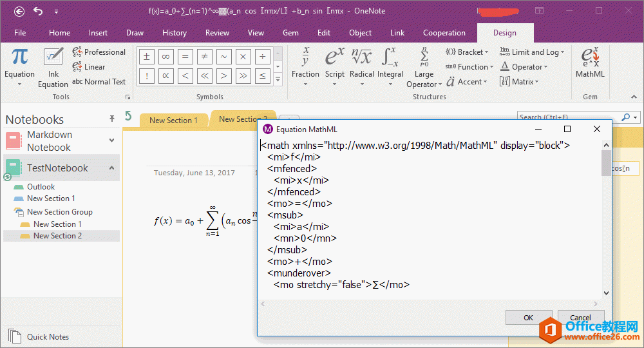Insert the less-than-or-equal symbol
Screen dimensions: 644x348
coord(263,75)
